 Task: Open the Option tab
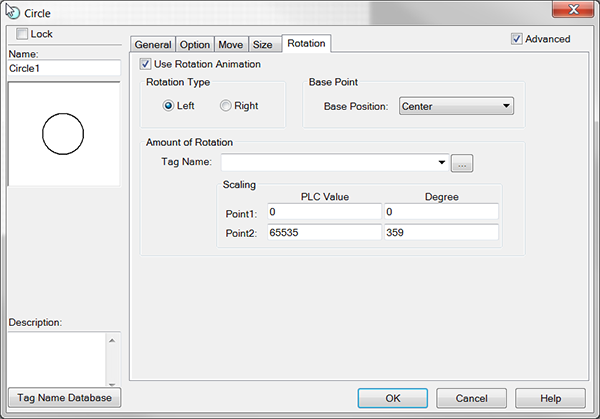tap(195, 44)
